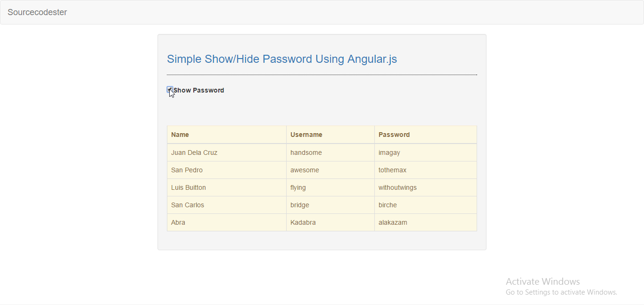Click the Show Password label text
Screen dimensions: 644x305
point(198,90)
